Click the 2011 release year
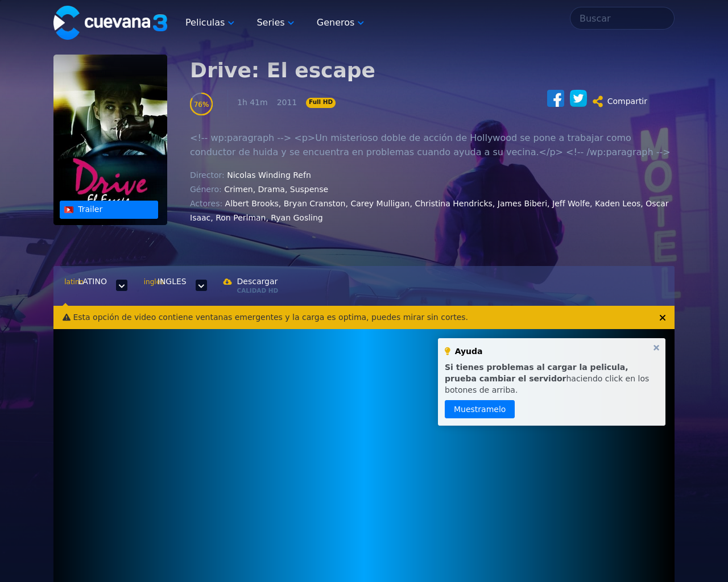Viewport: 728px width, 582px height. click(287, 102)
